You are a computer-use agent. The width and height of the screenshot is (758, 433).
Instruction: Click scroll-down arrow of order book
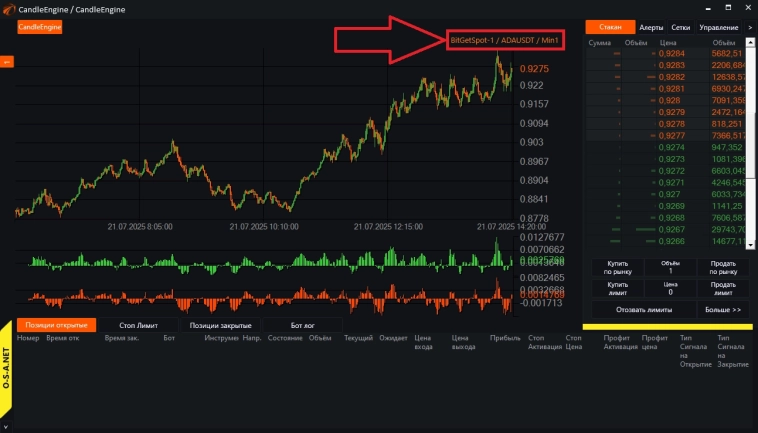click(751, 243)
